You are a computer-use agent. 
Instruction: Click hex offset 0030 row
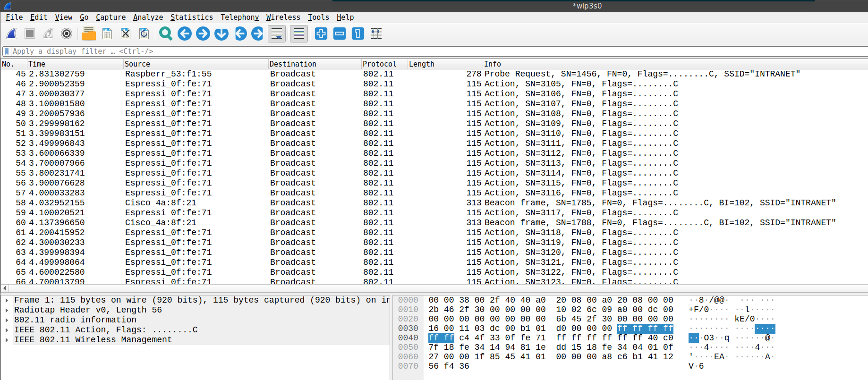click(408, 329)
